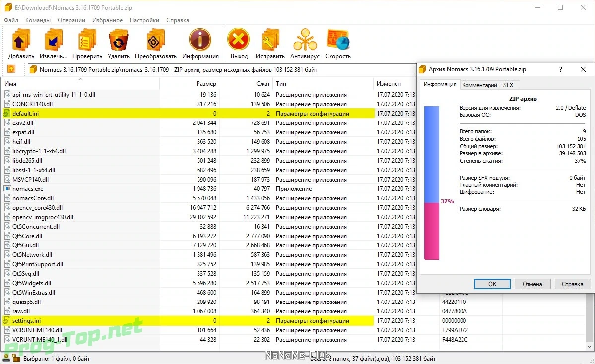Select the nomacsCore.dll file
This screenshot has height=364, width=595.
(33, 198)
